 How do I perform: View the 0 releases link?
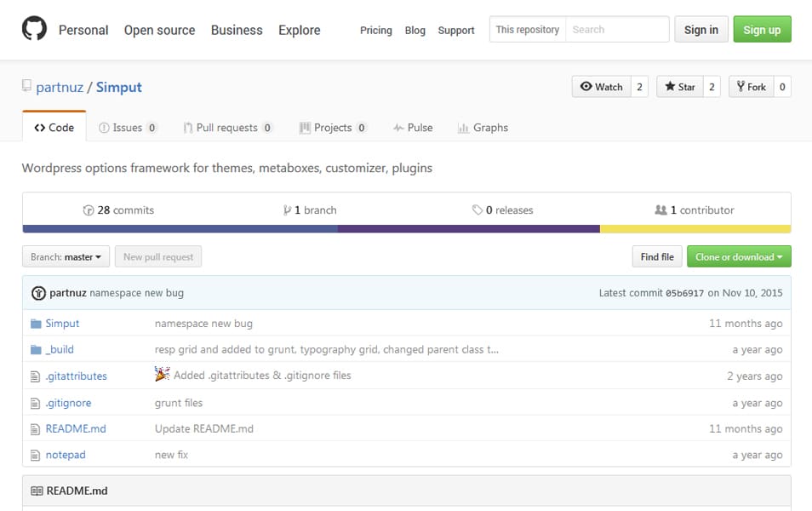pos(503,210)
